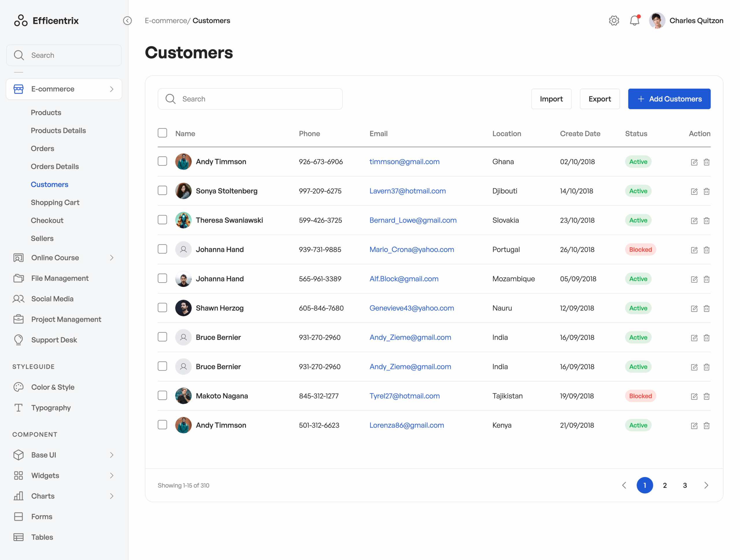
Task: Open email link timmson@gmail.com
Action: tap(404, 162)
